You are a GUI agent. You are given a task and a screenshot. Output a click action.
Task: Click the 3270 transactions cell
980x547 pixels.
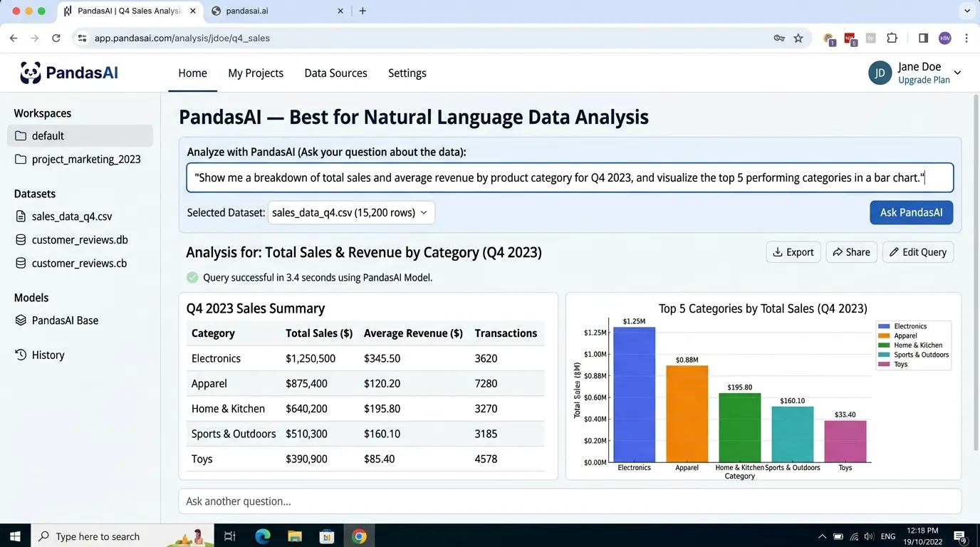(x=486, y=409)
